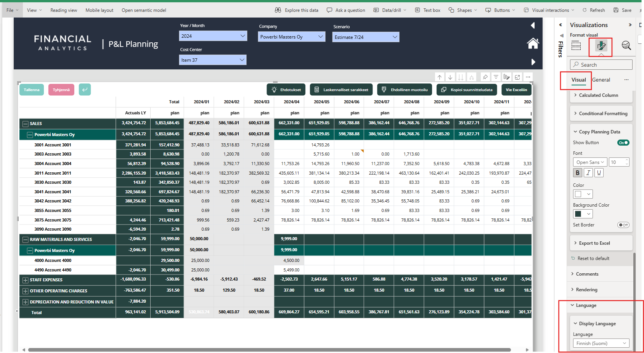Open the Background Color swatch picker
This screenshot has height=353, width=644.
click(583, 214)
